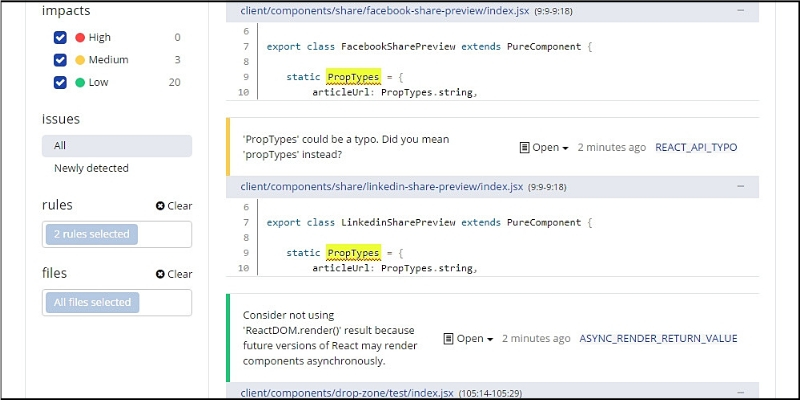Uncheck the Medium impact checkbox

point(60,60)
